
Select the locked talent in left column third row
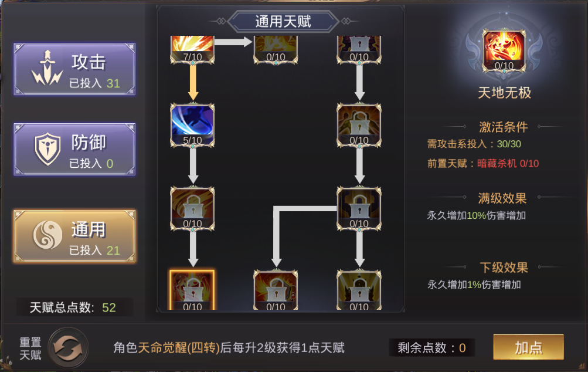(192, 208)
